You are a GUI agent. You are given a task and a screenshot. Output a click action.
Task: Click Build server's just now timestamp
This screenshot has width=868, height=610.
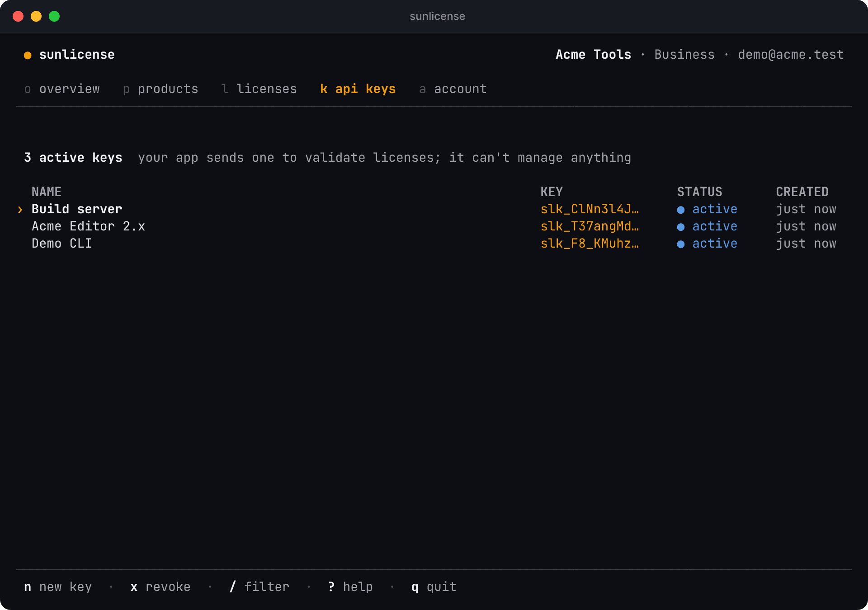coord(806,209)
